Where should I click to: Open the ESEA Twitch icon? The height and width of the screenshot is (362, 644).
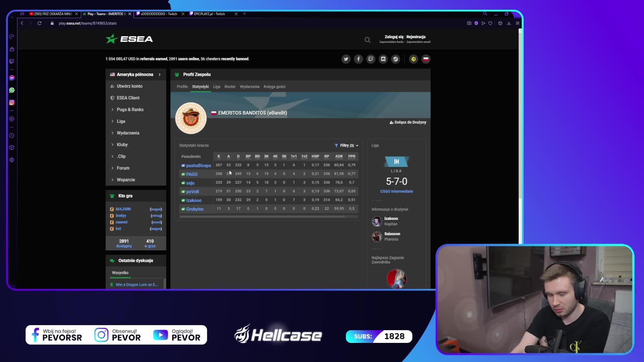tap(371, 59)
